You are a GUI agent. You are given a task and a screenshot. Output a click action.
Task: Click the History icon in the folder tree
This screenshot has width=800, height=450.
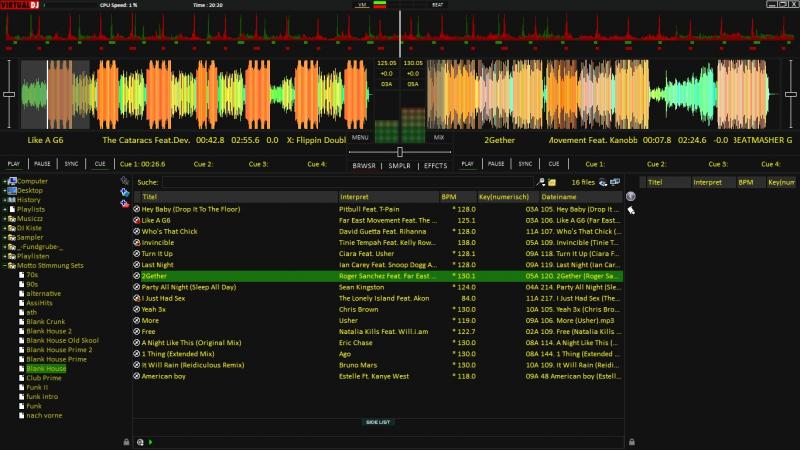tap(12, 200)
